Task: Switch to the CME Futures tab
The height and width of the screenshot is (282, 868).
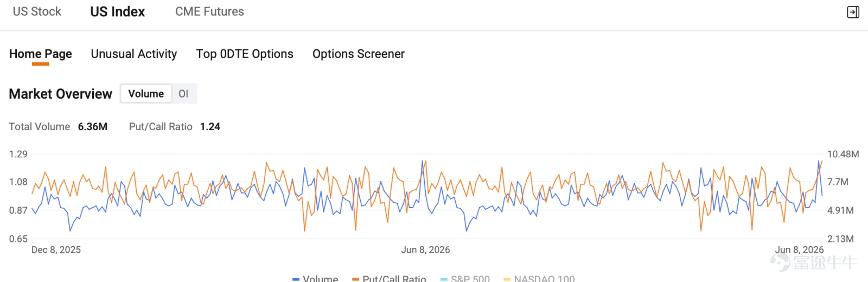Action: pyautogui.click(x=209, y=11)
